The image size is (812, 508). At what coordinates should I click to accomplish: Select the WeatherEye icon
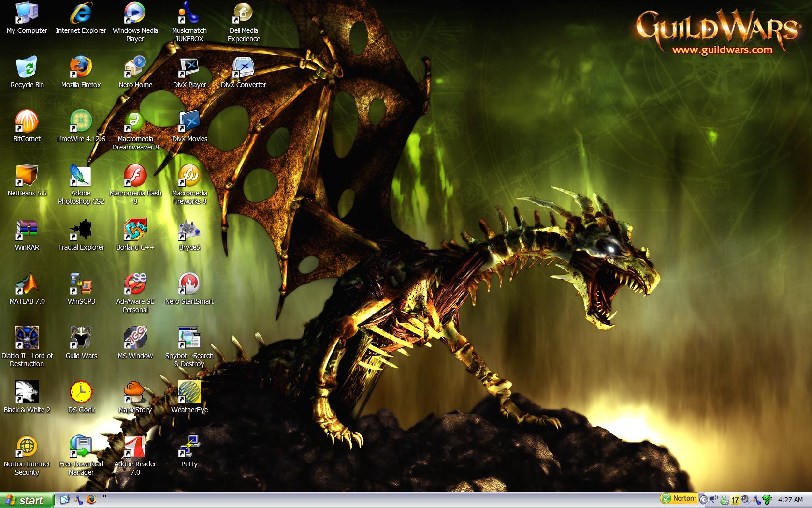coord(189,398)
